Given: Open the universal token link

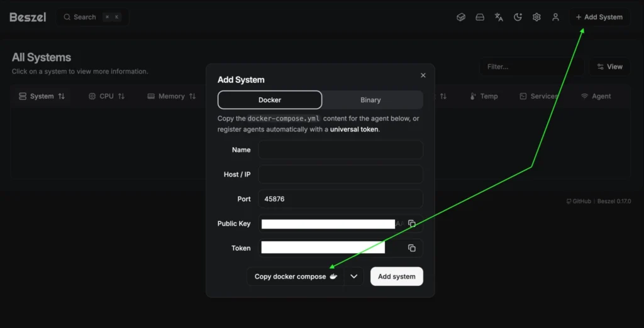Looking at the screenshot, I should (354, 129).
